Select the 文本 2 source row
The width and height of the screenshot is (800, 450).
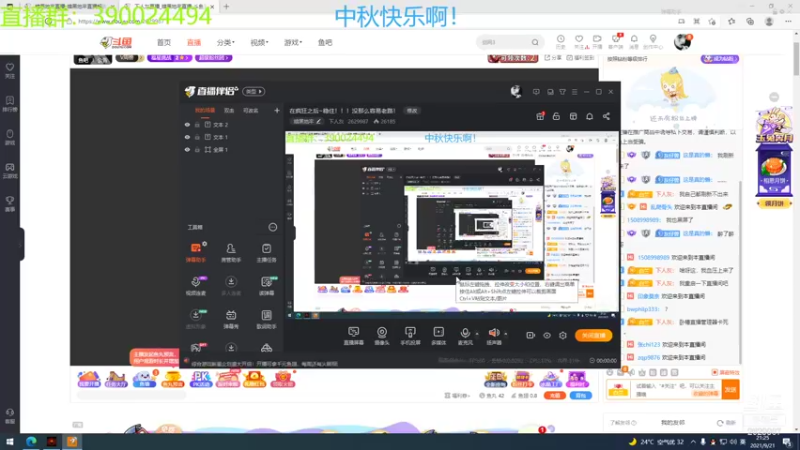click(x=232, y=124)
